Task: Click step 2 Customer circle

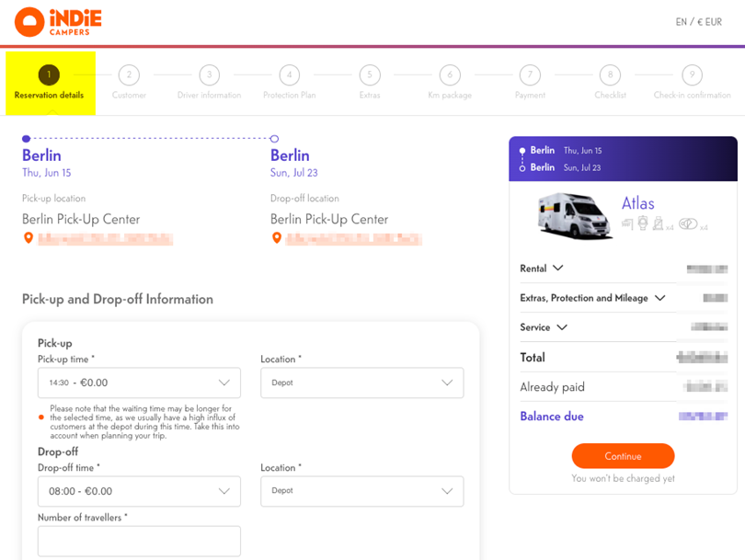Action: (x=129, y=75)
